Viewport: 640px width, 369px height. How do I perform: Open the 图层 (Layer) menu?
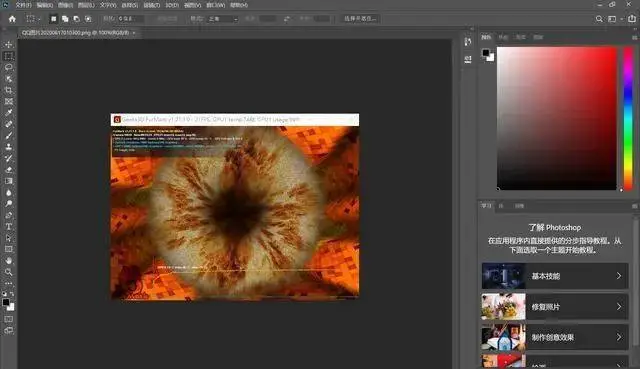(x=87, y=5)
